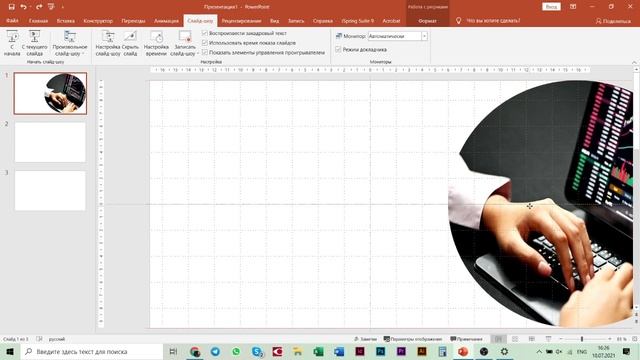640x360 pixels.
Task: Toggle 'Показать элементы управления проигрывателем' checkbox
Action: tap(205, 52)
